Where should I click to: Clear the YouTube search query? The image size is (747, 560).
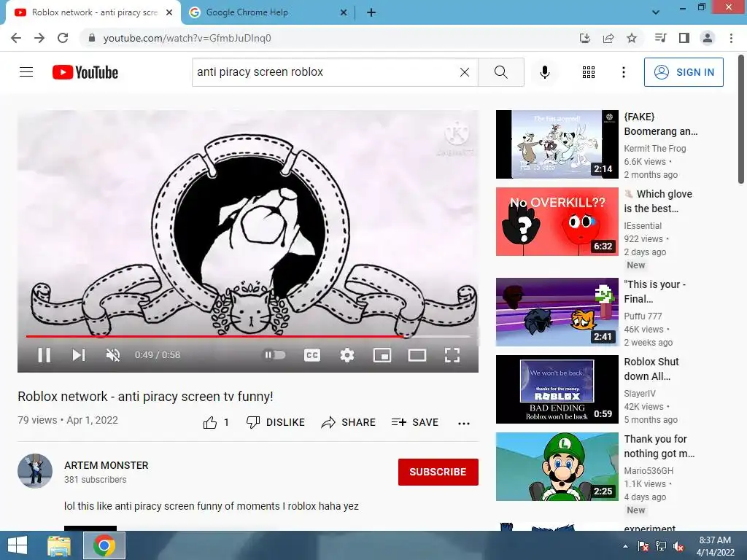pos(465,72)
